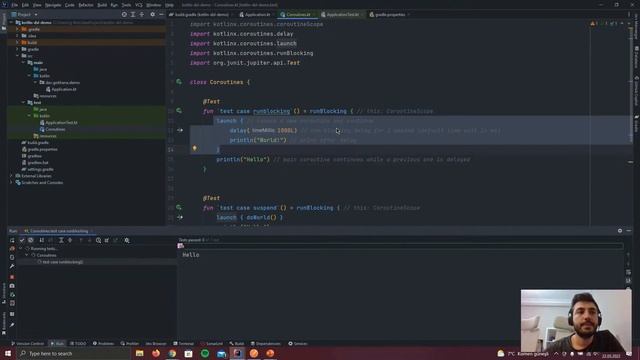The width and height of the screenshot is (640, 360).
Task: Open Project panel gear settings
Action: [152, 14]
